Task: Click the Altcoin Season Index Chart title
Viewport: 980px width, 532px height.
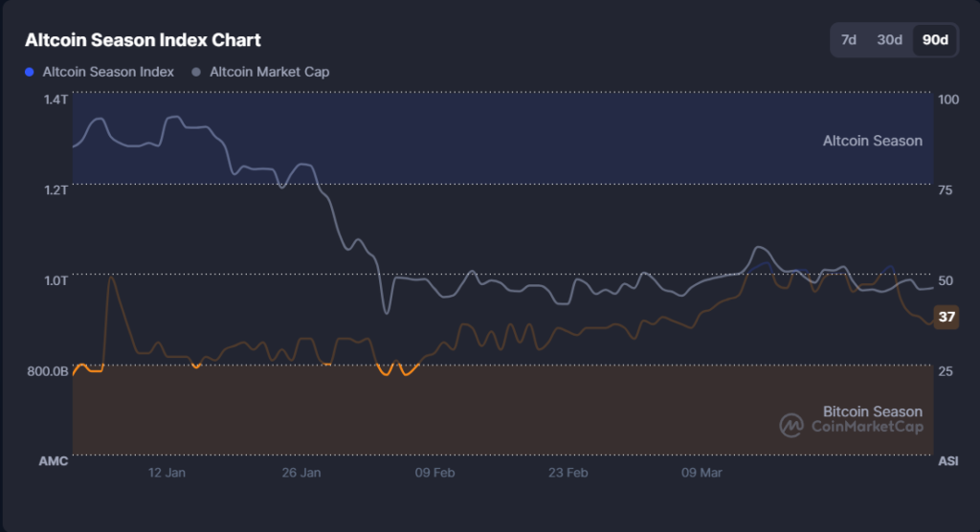Action: tap(143, 40)
